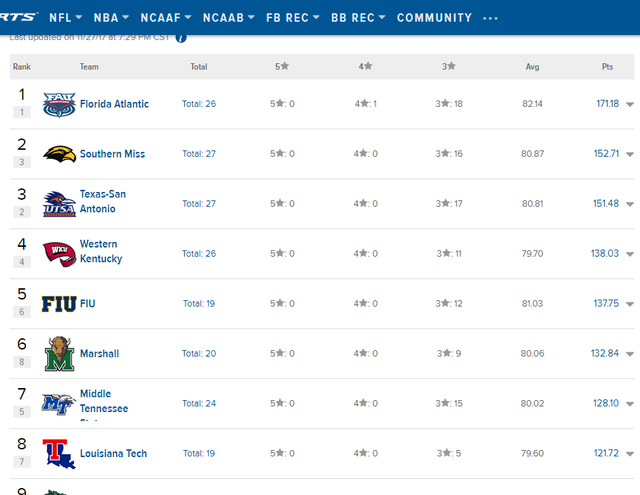
Task: Click the Western Kentucky WKU logo
Action: 59,254
